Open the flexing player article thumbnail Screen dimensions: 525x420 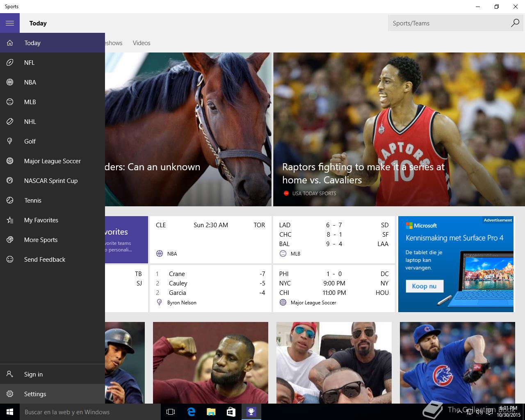pyautogui.click(x=210, y=363)
